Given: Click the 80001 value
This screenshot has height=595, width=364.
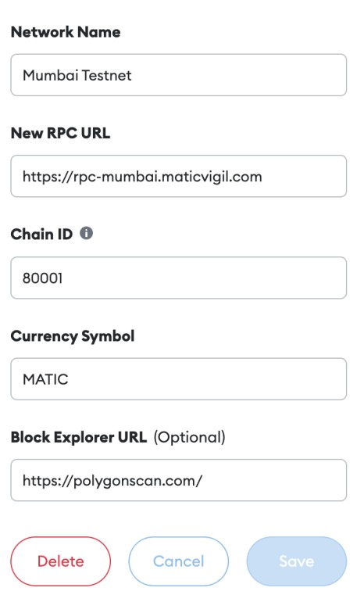Looking at the screenshot, I should (x=42, y=278).
